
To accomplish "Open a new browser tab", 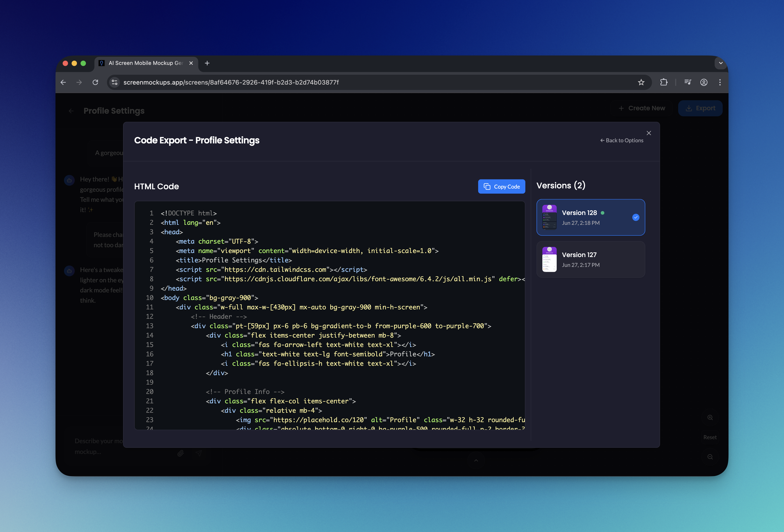I will tap(207, 63).
